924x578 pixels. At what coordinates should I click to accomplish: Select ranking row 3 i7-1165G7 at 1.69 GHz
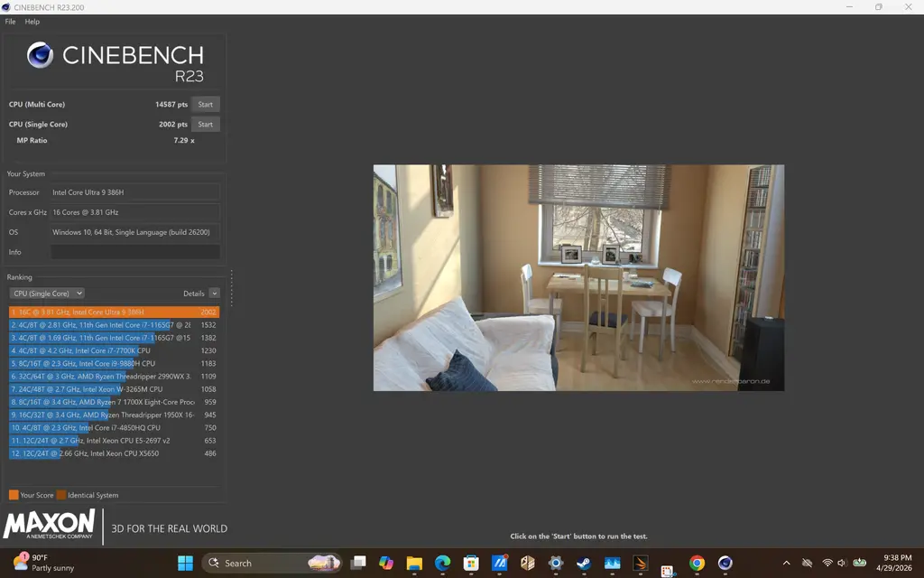[x=114, y=338]
